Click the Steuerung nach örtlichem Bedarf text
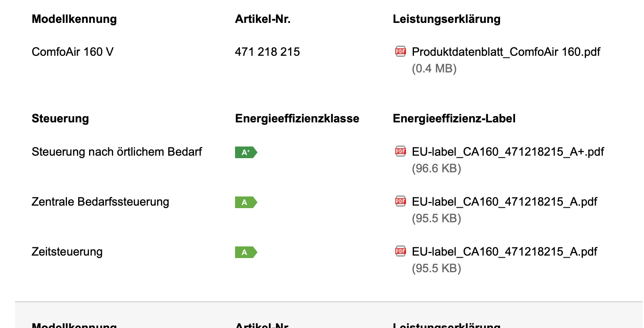The image size is (644, 328). [x=117, y=152]
